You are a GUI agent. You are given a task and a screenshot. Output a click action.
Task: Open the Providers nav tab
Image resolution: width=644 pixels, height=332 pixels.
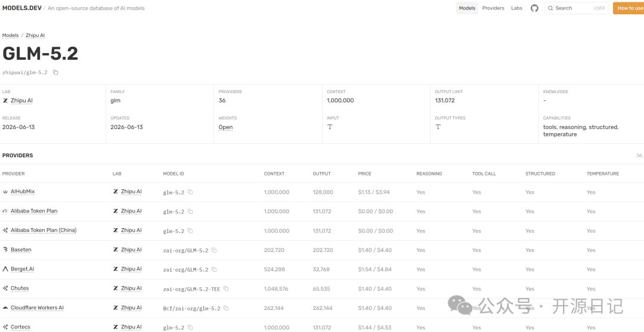(x=493, y=8)
